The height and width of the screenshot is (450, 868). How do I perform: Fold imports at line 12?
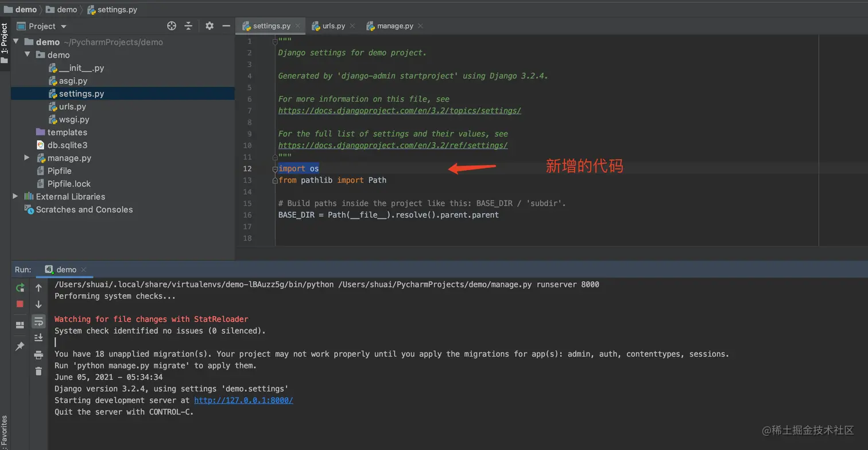click(x=275, y=168)
